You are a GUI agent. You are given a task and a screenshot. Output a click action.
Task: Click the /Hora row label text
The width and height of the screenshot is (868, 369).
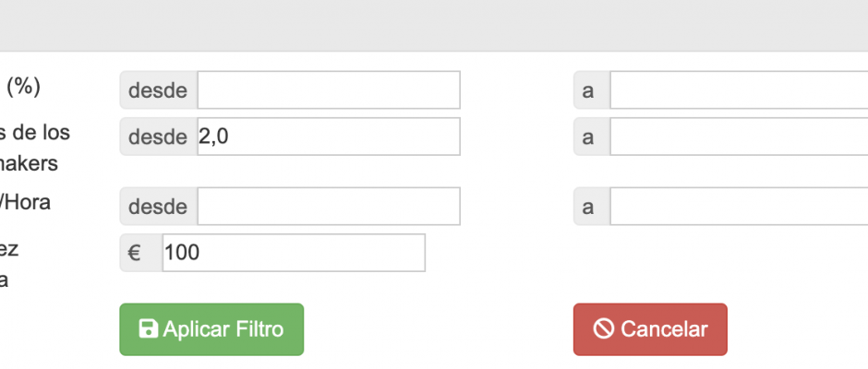(x=26, y=202)
